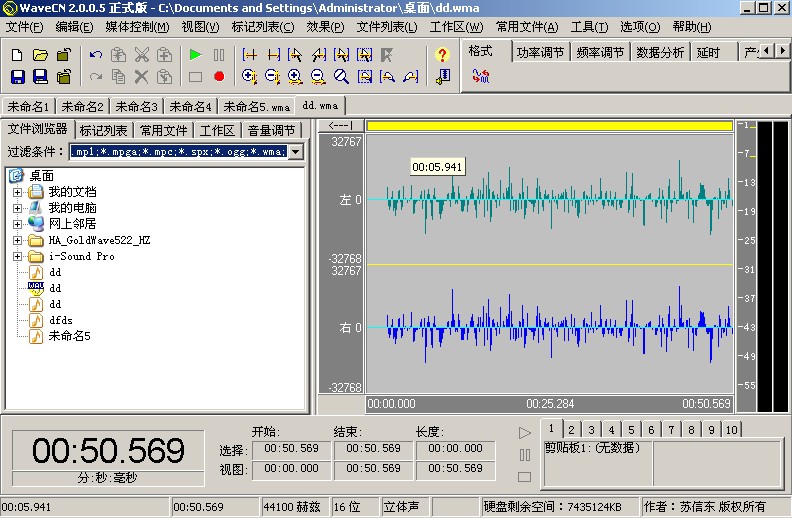Click the delete X icon in toolbar
Screen dimensions: 792x518
coord(142,77)
